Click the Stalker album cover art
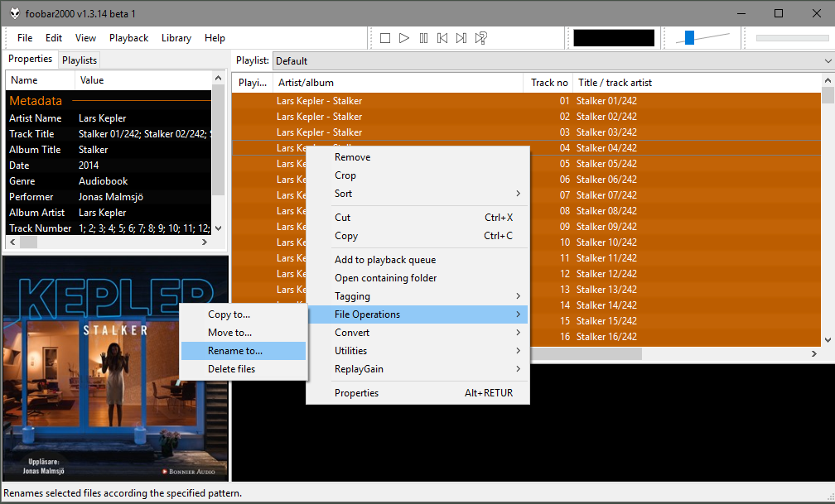 pos(115,368)
